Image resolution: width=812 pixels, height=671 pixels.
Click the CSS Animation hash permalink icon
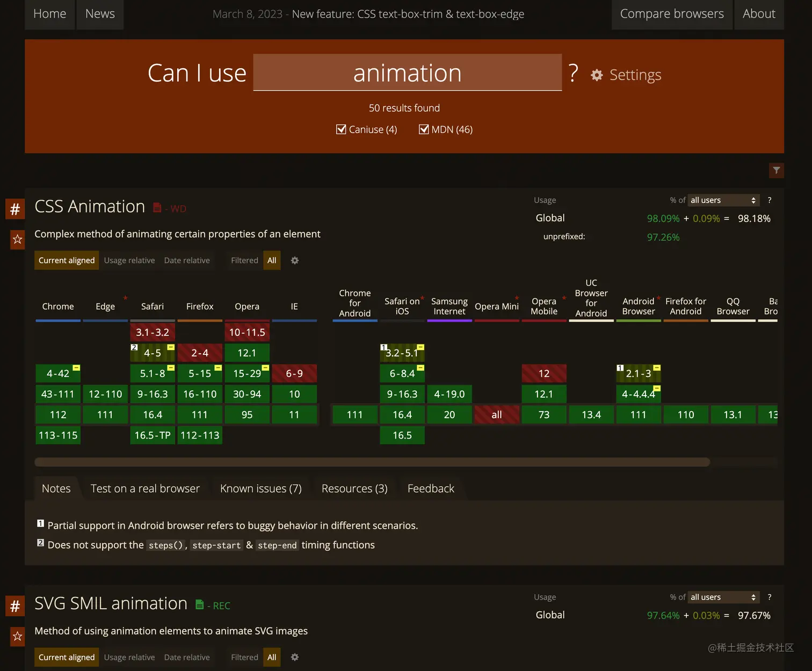pos(15,209)
